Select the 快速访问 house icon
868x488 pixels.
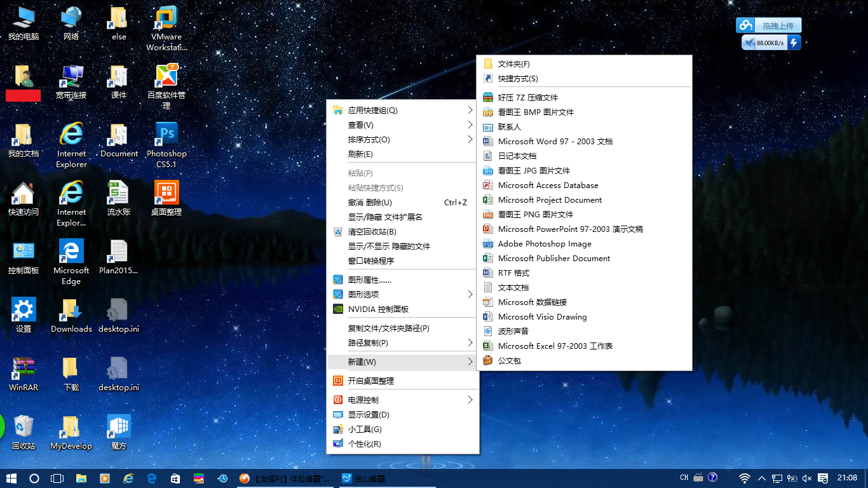coord(24,198)
